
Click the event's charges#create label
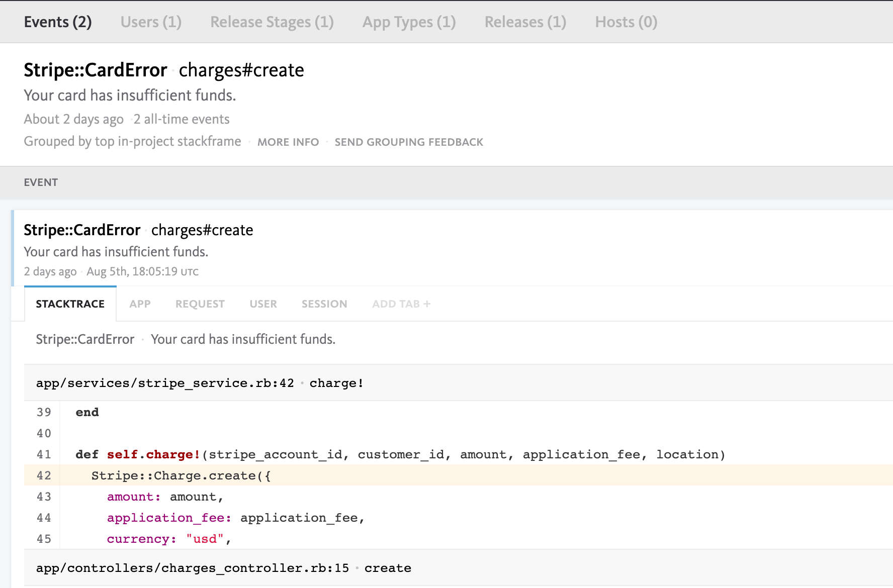[202, 230]
